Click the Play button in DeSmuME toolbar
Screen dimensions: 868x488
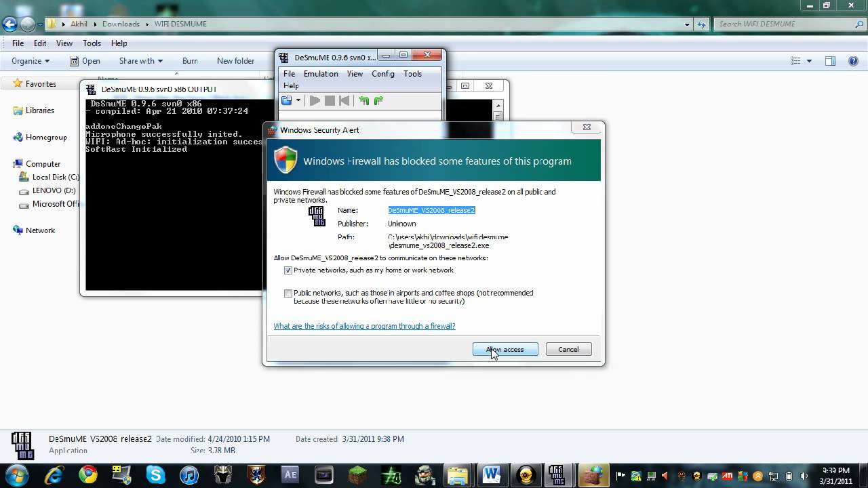315,100
